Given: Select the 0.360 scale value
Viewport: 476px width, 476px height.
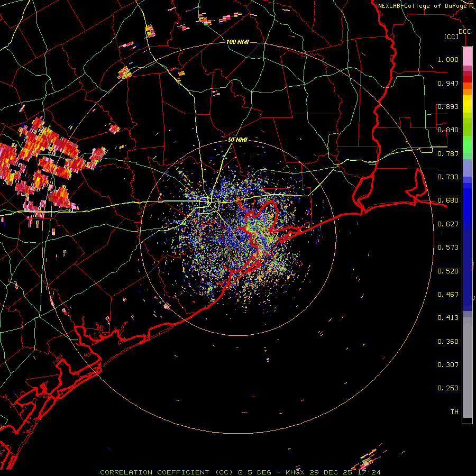Looking at the screenshot, I should pos(448,341).
